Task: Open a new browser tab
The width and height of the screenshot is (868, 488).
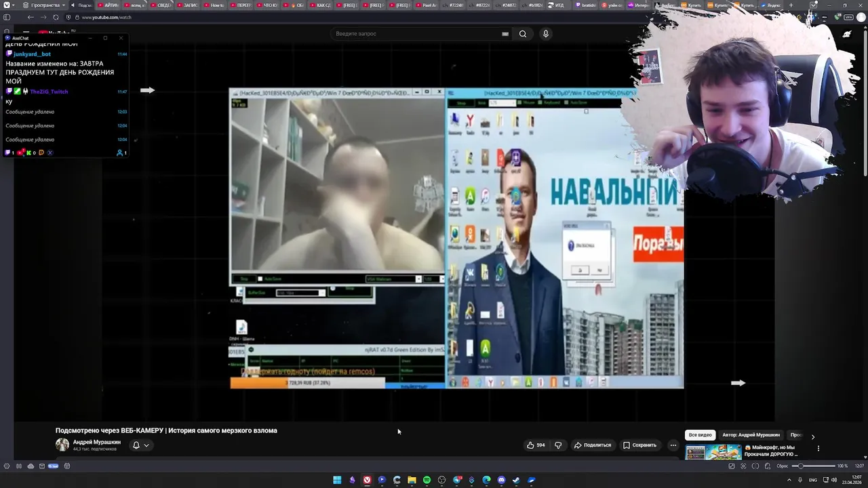Action: click(791, 5)
